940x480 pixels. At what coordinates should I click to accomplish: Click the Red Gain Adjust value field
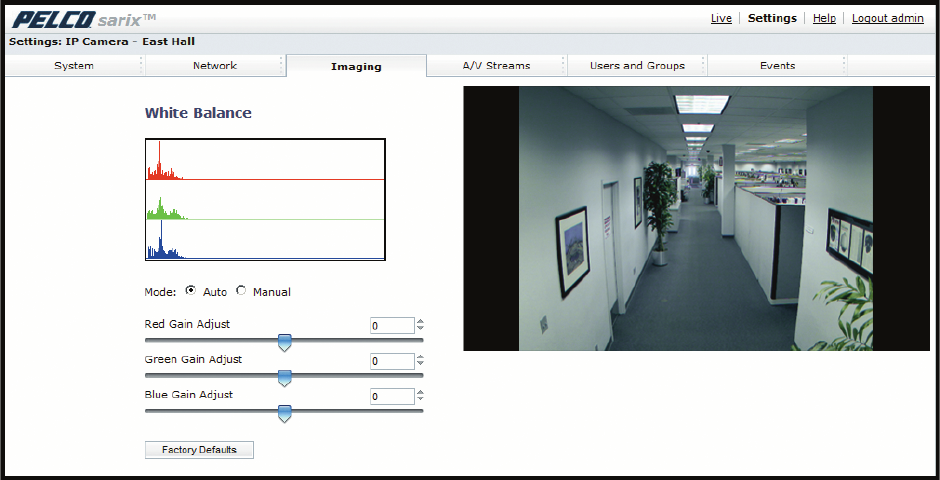coord(392,325)
